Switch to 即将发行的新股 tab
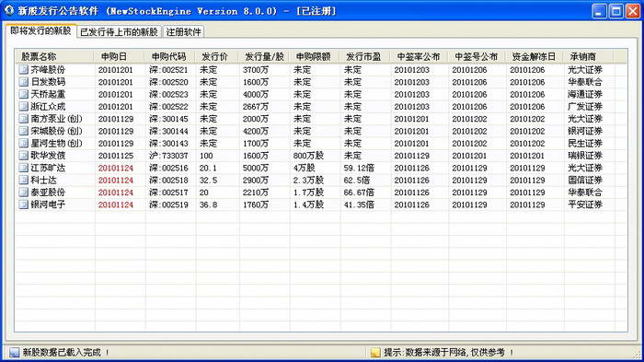 tap(40, 30)
